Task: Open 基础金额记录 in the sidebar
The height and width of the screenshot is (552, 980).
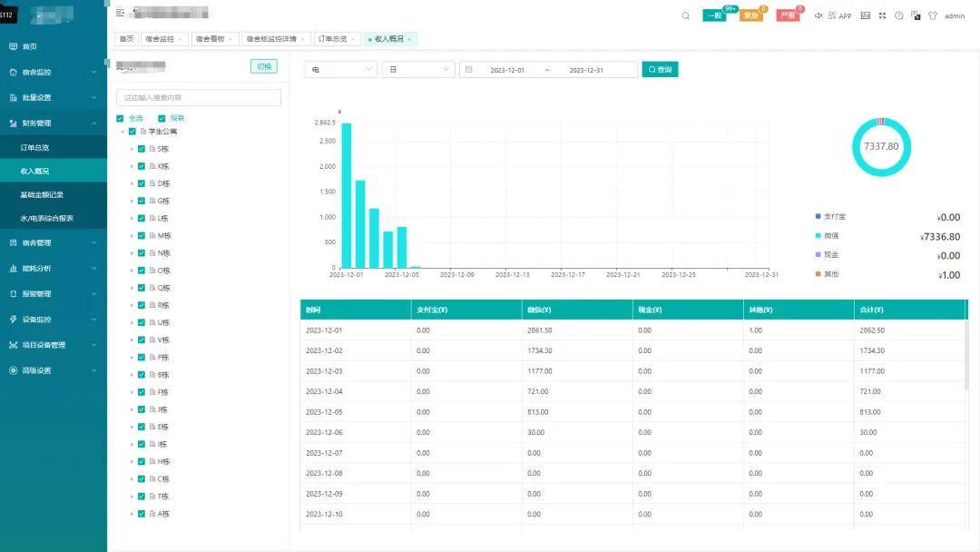Action: (42, 194)
